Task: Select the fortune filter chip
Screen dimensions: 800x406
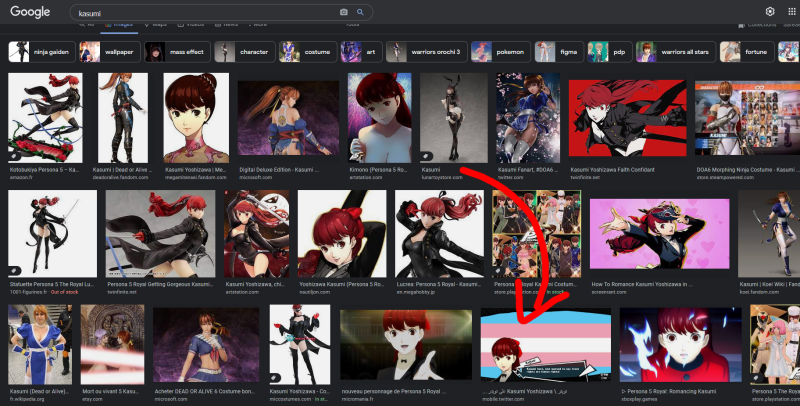Action: click(747, 52)
